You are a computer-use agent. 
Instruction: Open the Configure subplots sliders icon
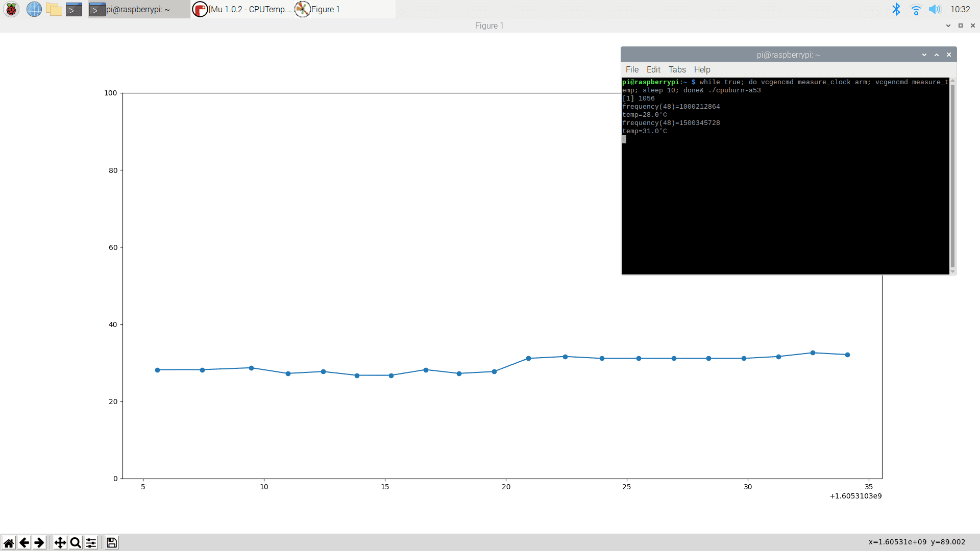[91, 542]
